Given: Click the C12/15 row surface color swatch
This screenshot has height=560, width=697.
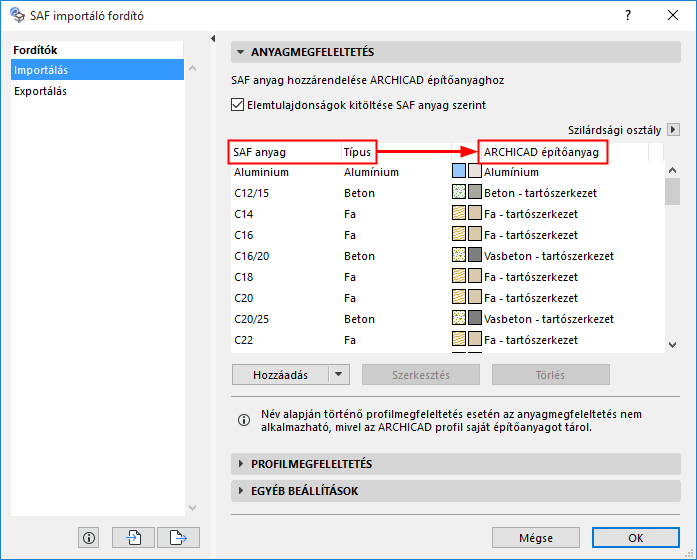Looking at the screenshot, I should point(475,192).
